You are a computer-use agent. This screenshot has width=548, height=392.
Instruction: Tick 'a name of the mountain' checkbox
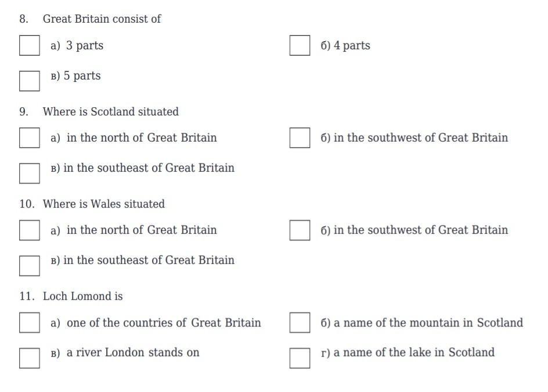point(300,322)
